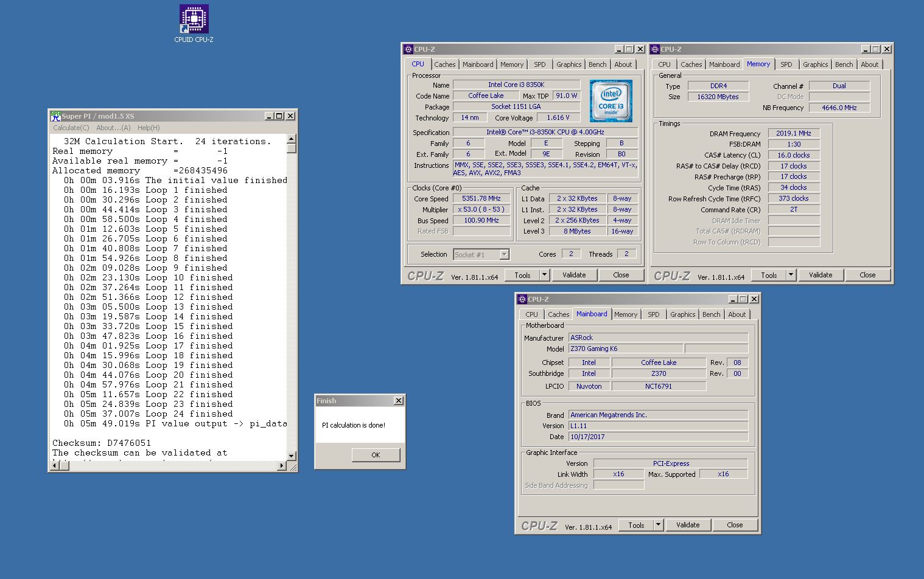Switch to CPU tab in Mainboard window

point(531,314)
